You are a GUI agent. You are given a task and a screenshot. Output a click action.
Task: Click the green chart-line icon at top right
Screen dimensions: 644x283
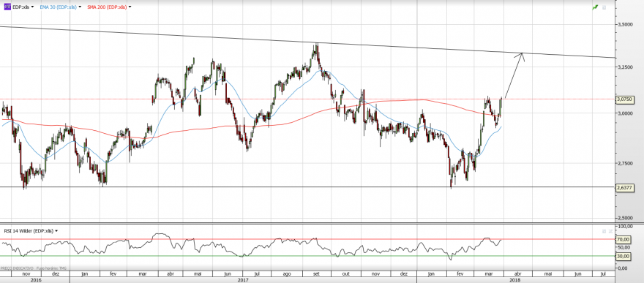(x=595, y=7)
